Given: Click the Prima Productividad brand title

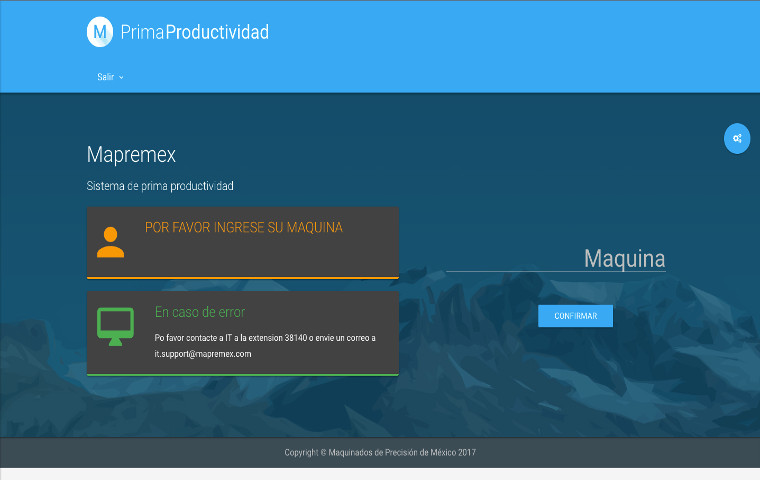Looking at the screenshot, I should (194, 32).
